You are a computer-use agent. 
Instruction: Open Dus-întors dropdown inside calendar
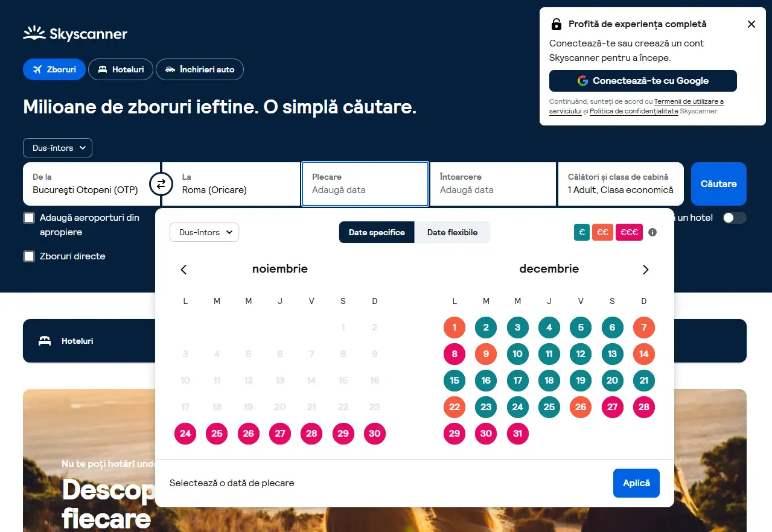point(205,232)
